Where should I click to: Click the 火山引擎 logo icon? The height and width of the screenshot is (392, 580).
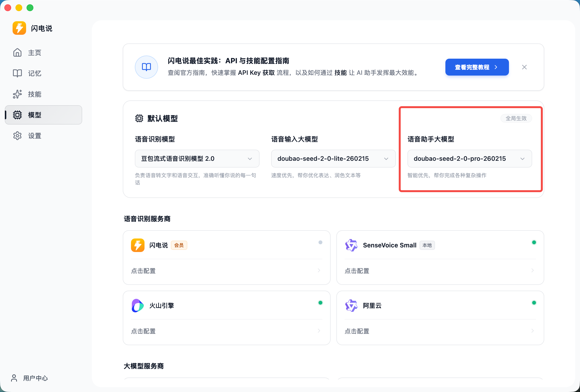(x=138, y=306)
